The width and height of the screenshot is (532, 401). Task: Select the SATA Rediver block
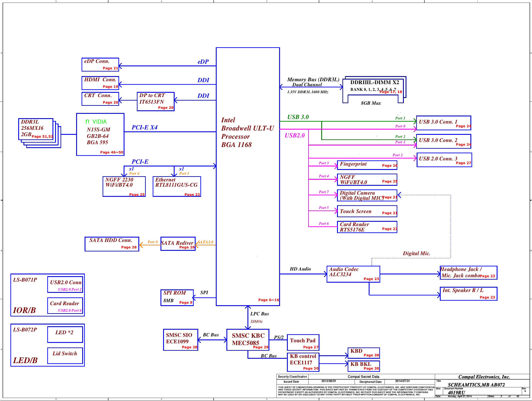[x=178, y=244]
